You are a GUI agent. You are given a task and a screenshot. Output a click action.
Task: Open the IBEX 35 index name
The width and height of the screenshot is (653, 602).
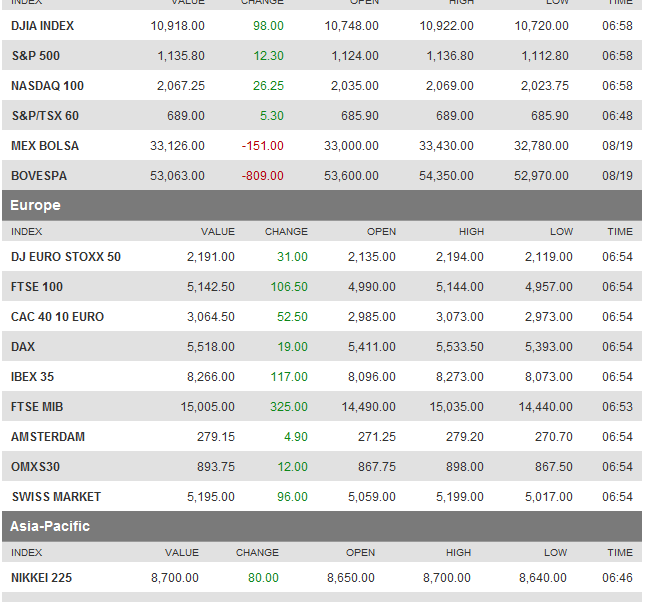pos(32,377)
